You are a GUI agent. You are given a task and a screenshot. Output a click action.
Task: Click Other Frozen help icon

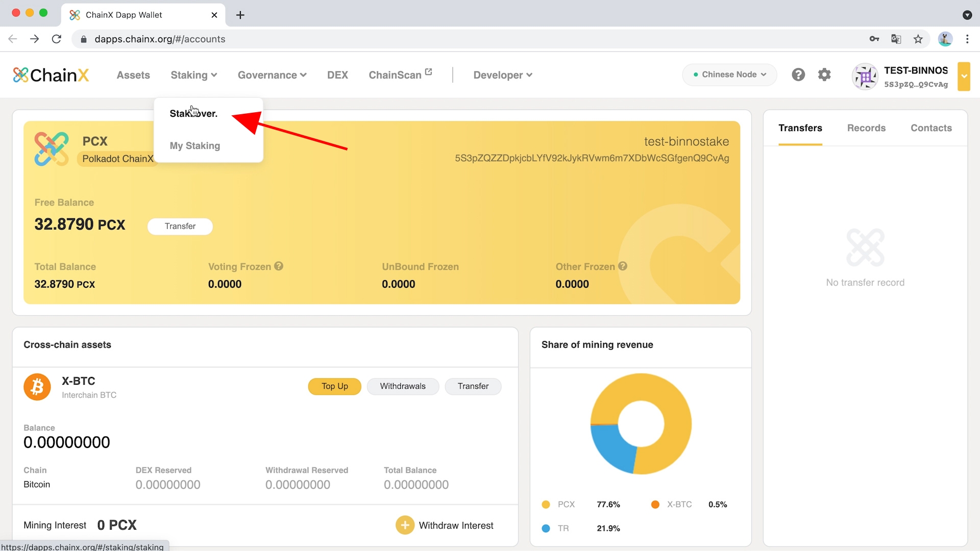pos(623,266)
